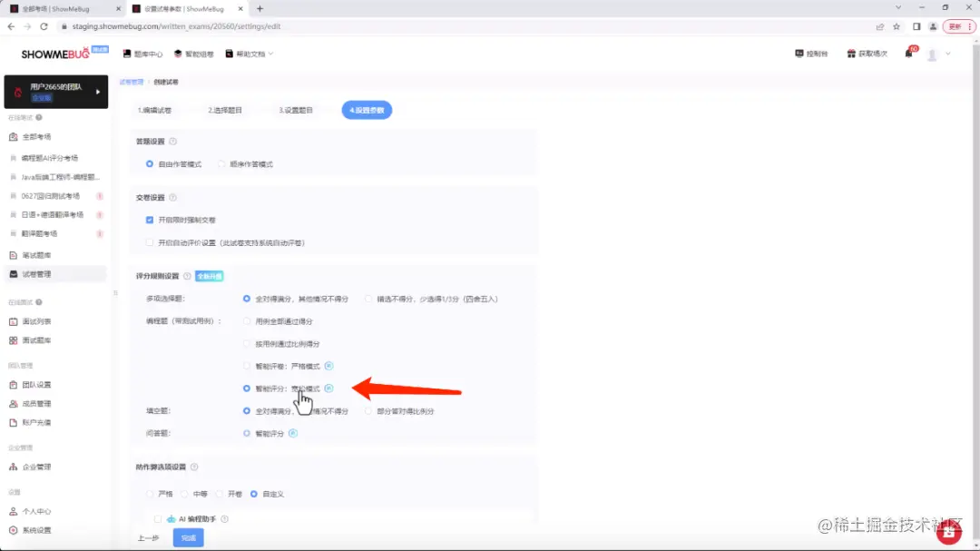Click the 企业管理 org-chart icon

(x=13, y=467)
